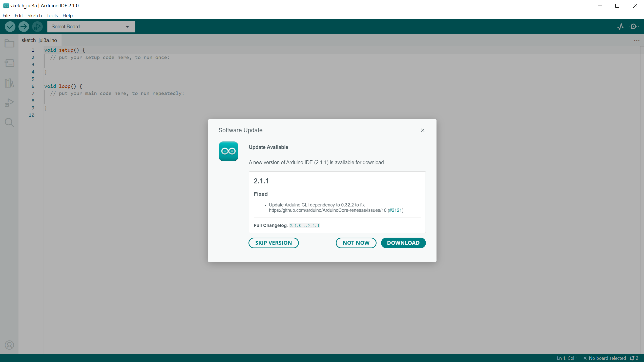Open the Tools menu

pyautogui.click(x=52, y=15)
